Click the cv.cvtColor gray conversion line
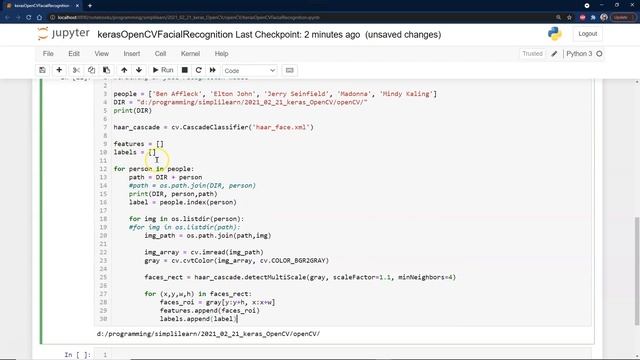This screenshot has height=360, width=640. tap(236, 260)
